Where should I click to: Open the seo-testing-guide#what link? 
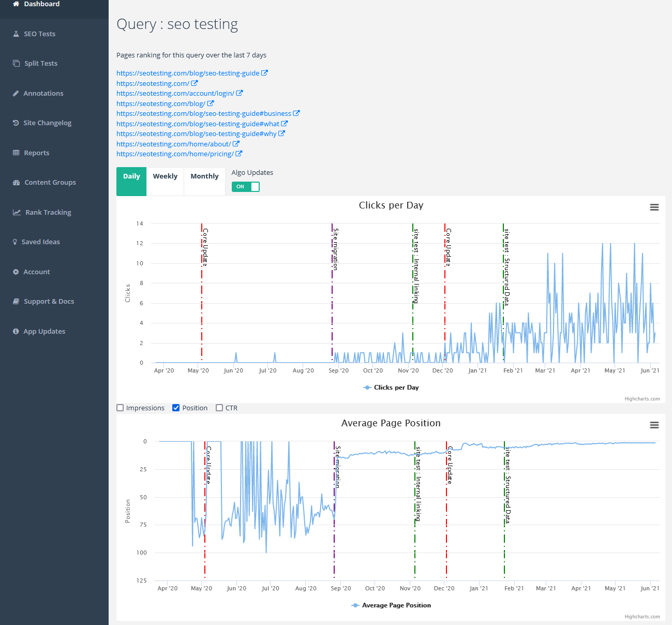[198, 124]
